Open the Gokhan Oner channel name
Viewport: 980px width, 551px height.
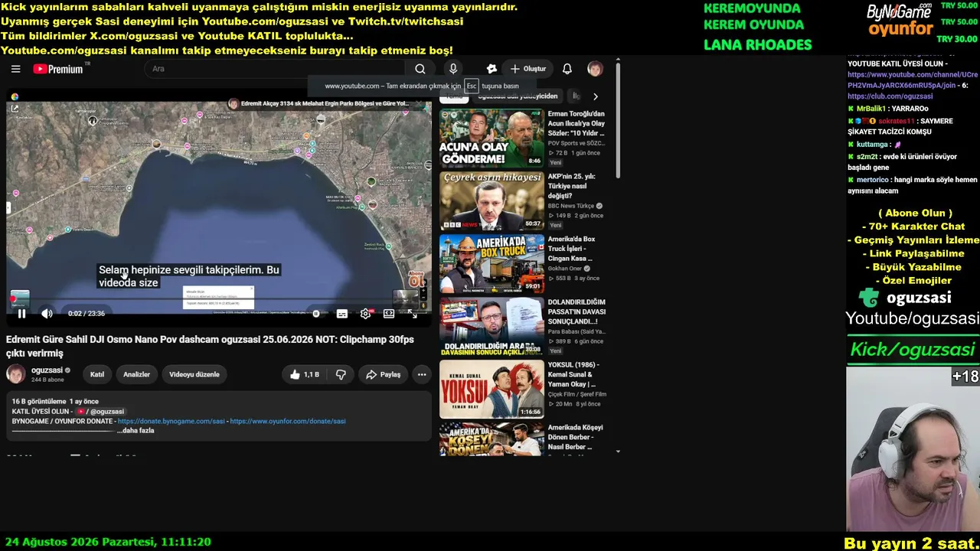coord(566,269)
